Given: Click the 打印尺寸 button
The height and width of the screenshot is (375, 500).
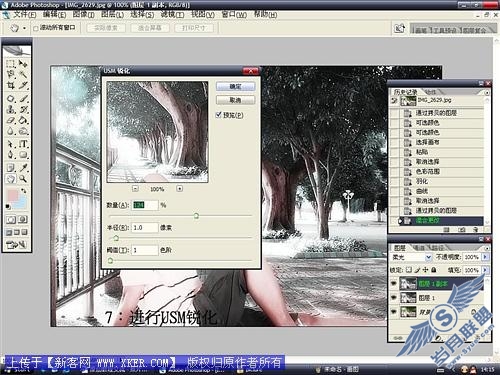Looking at the screenshot, I should coord(193,28).
